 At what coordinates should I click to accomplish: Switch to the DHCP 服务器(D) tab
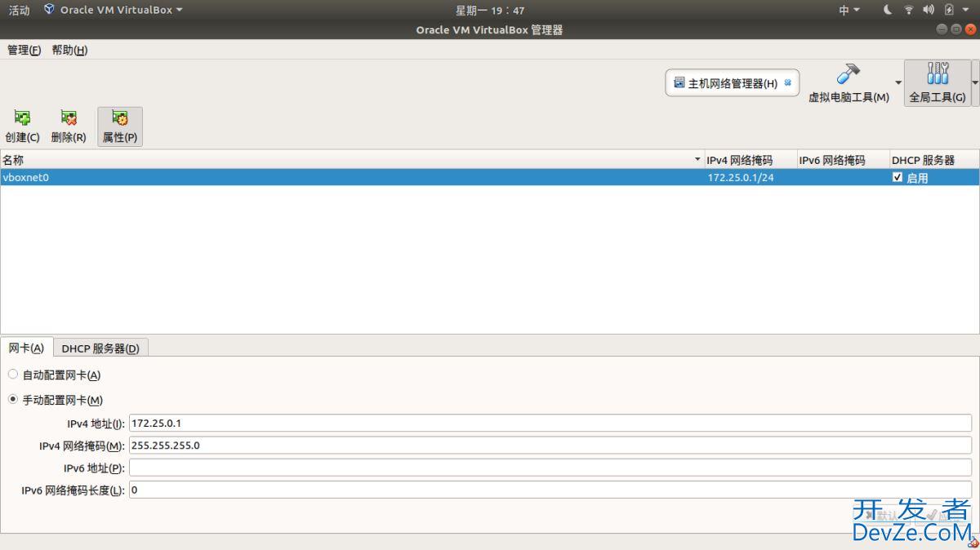coord(100,348)
